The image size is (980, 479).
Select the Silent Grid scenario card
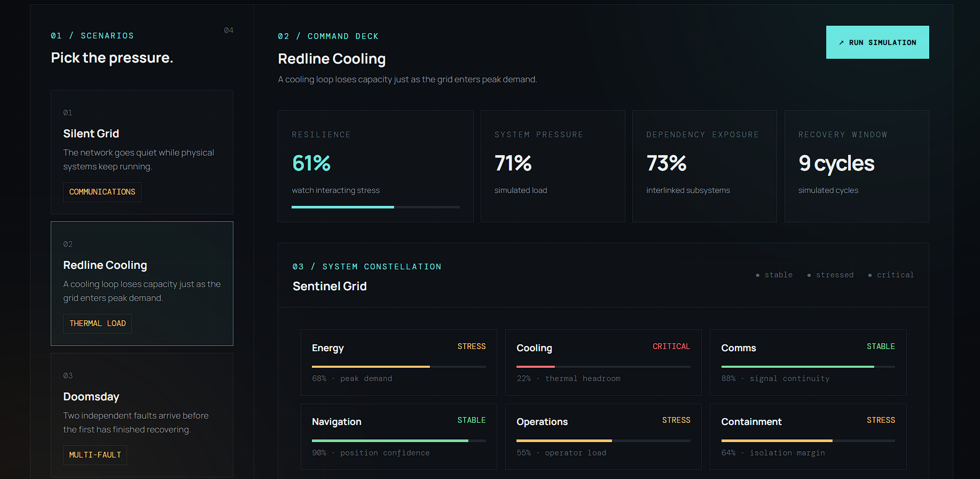coord(142,152)
